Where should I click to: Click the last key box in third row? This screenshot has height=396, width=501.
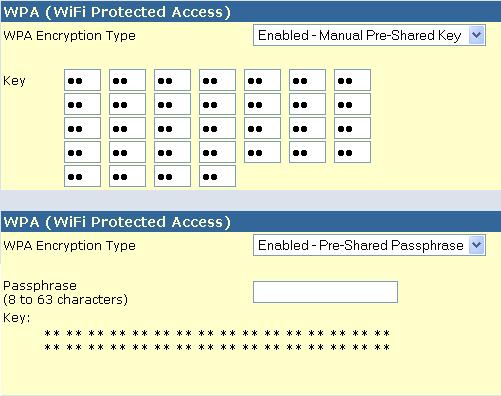click(352, 128)
